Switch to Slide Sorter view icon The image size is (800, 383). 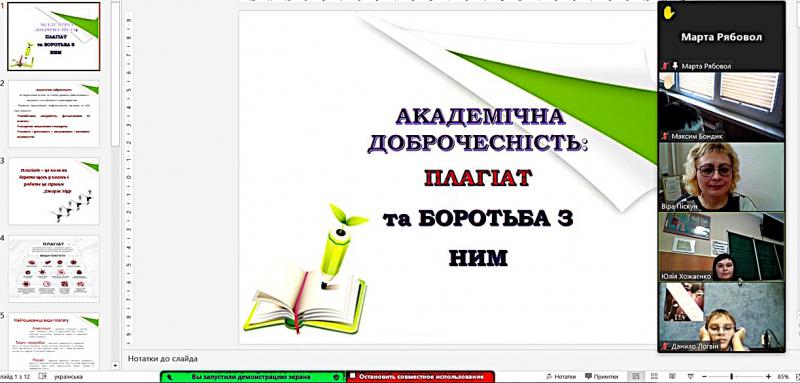click(x=654, y=376)
